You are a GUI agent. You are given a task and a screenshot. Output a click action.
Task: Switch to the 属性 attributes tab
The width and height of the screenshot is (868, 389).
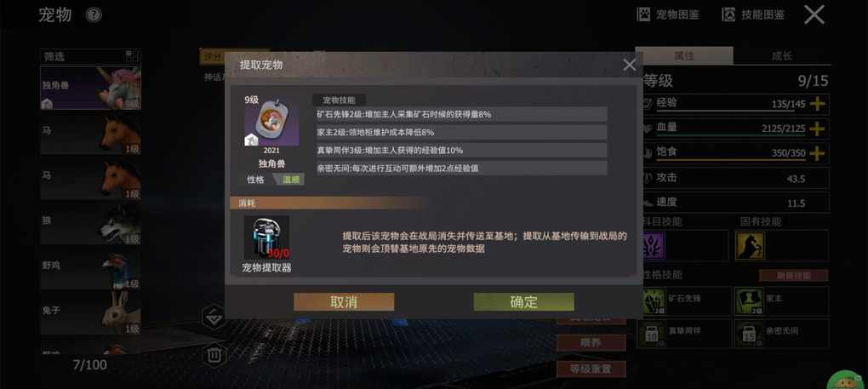[x=684, y=56]
